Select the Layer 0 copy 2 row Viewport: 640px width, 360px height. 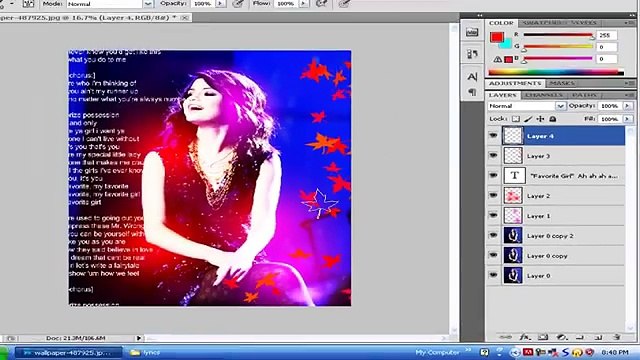tap(556, 236)
